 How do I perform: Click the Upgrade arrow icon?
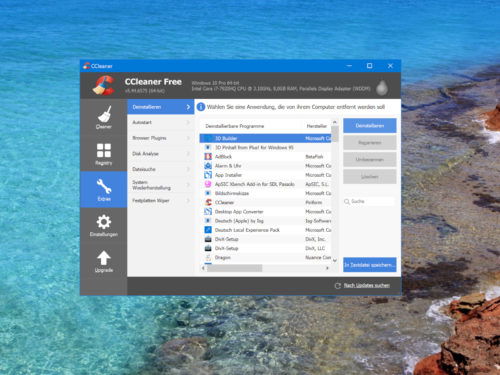[104, 258]
